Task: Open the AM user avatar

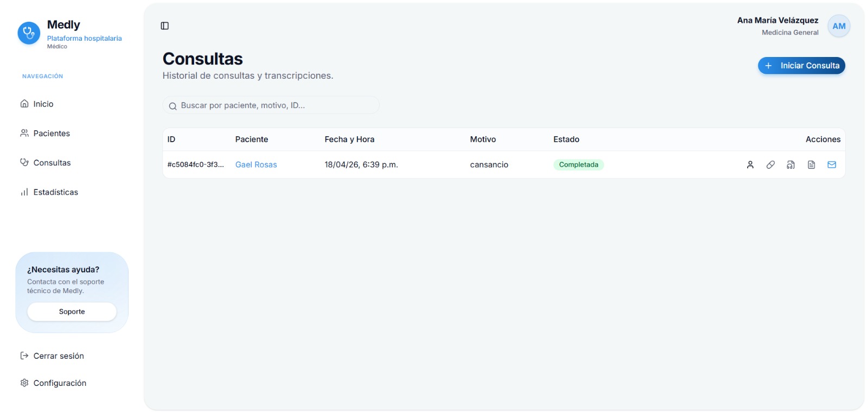Action: coord(839,26)
